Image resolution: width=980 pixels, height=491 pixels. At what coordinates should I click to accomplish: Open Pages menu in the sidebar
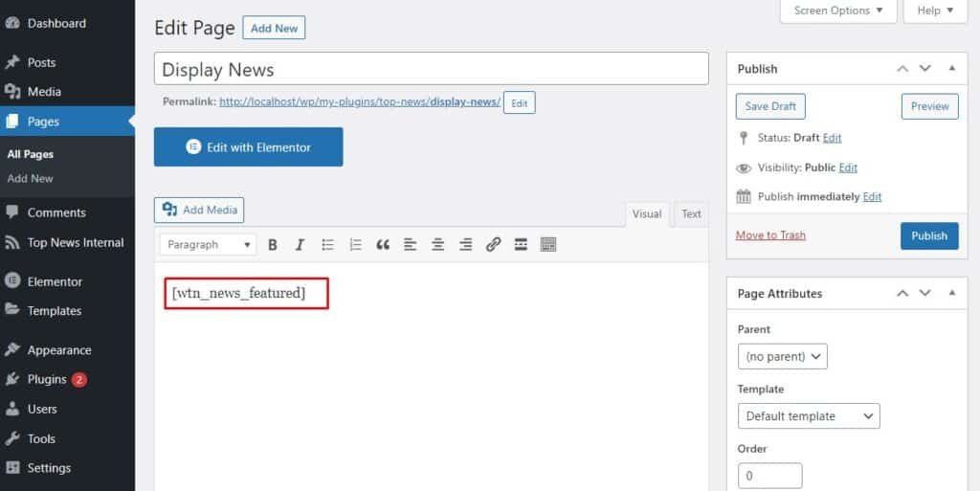coord(68,122)
